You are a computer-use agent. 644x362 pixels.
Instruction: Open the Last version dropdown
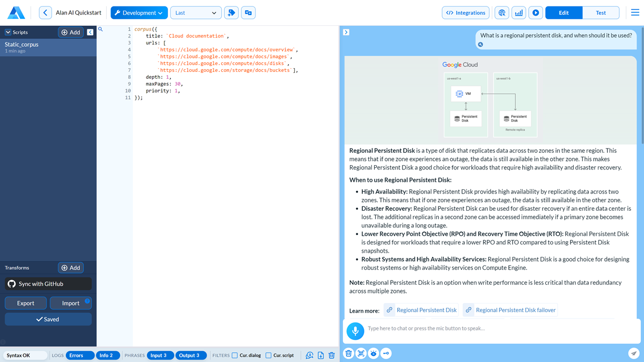tap(195, 13)
